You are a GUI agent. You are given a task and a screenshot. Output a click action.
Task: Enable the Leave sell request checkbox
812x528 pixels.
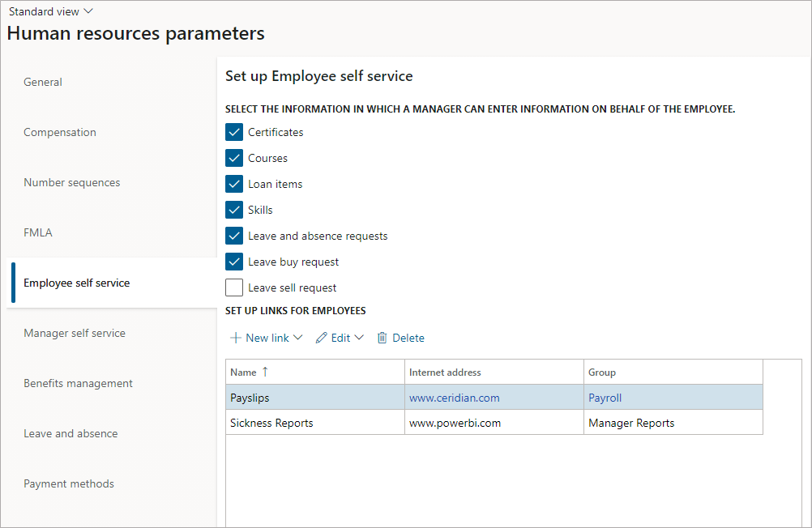[x=234, y=287]
